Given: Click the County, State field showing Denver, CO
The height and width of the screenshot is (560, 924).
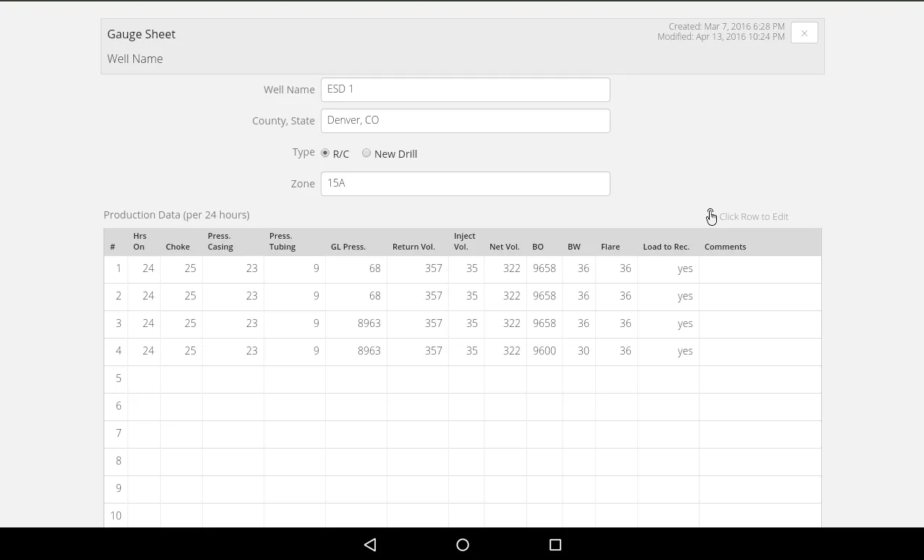Looking at the screenshot, I should pyautogui.click(x=466, y=120).
